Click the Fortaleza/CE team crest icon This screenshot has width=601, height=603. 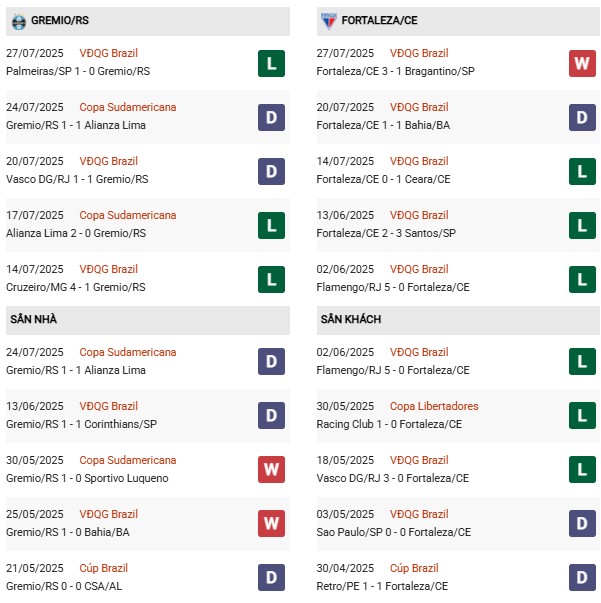[328, 20]
